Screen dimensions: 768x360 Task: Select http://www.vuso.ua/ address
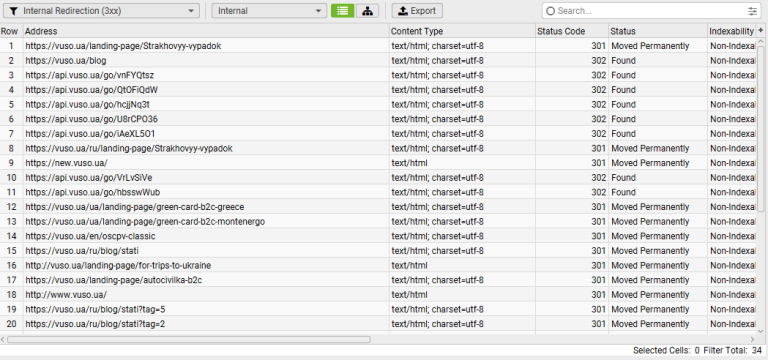[206, 295]
